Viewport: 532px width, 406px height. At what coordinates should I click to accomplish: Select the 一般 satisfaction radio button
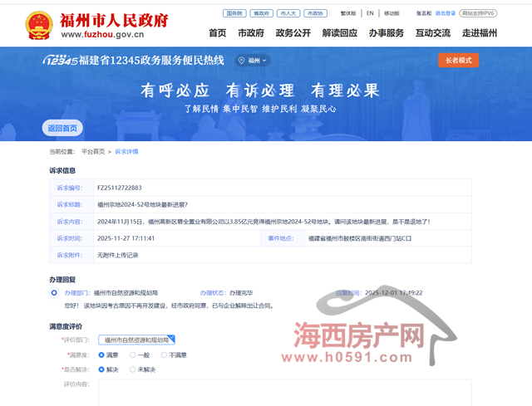(x=133, y=355)
